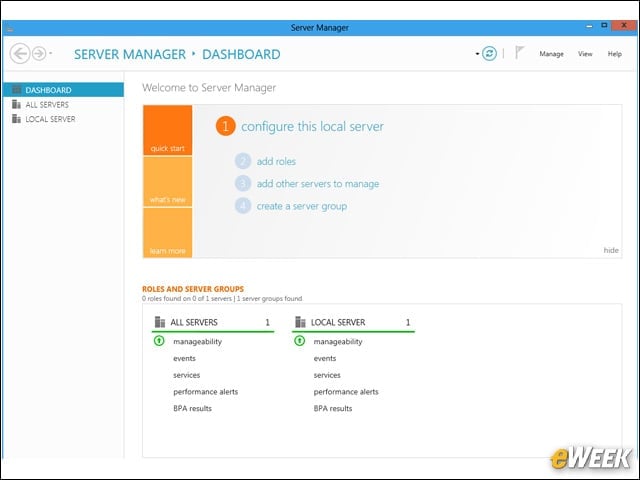This screenshot has width=640, height=480.
Task: Click the Local Server sidebar icon
Action: click(x=16, y=118)
